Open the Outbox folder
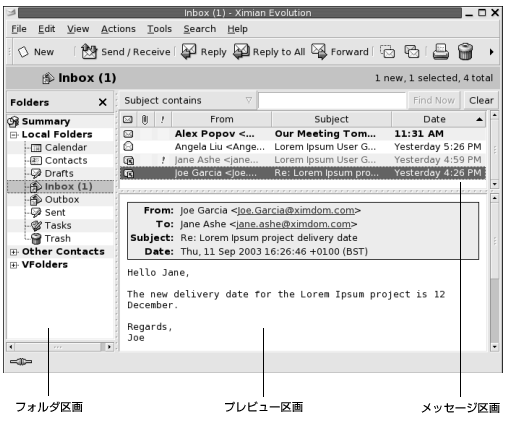 pos(54,200)
